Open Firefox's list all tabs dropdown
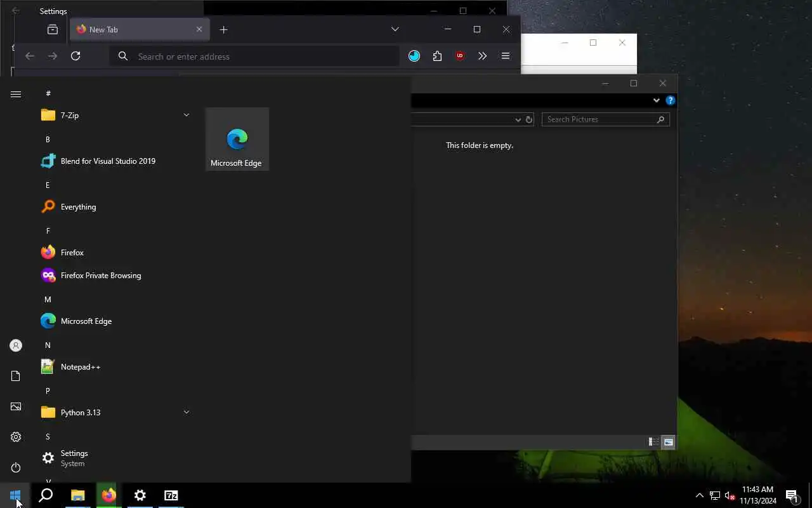 pos(395,29)
